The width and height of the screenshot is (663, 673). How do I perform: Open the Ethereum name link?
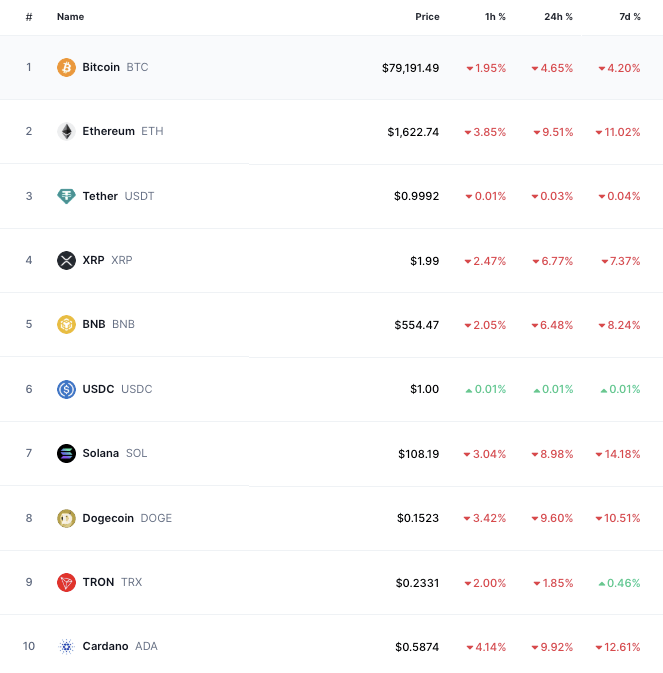(x=109, y=131)
